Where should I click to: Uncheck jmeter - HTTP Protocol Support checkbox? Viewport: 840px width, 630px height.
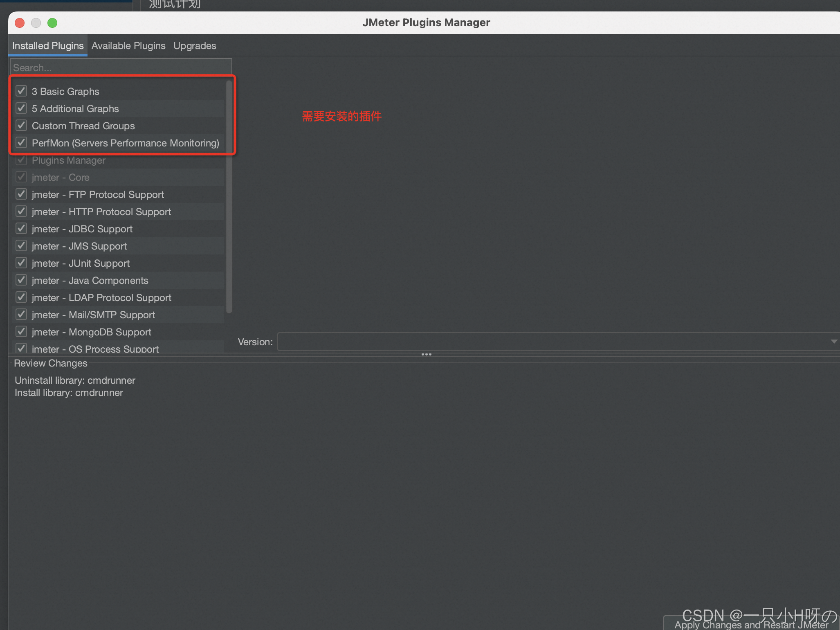point(21,211)
